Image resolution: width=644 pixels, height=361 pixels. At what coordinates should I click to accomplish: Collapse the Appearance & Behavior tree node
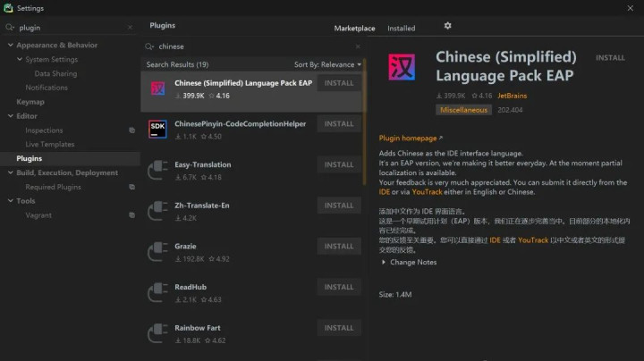click(10, 46)
